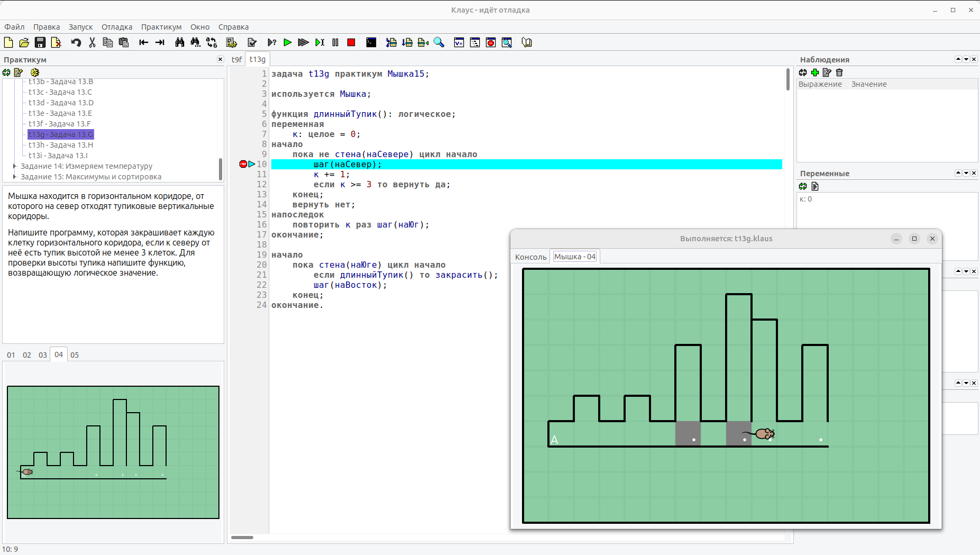The width and height of the screenshot is (980, 555).
Task: Edit watch expression icon in Наблюдения
Action: (x=827, y=72)
